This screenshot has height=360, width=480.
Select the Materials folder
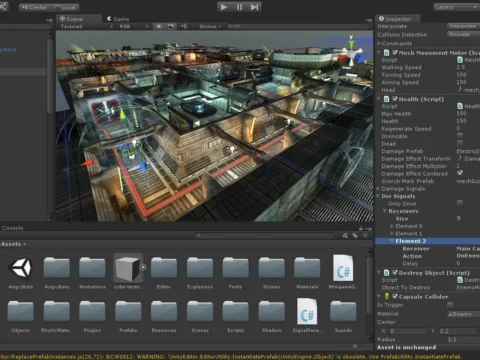click(x=307, y=271)
